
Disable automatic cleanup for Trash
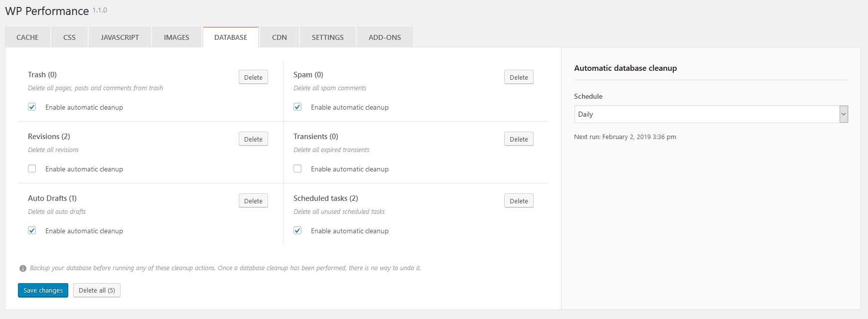tap(32, 107)
